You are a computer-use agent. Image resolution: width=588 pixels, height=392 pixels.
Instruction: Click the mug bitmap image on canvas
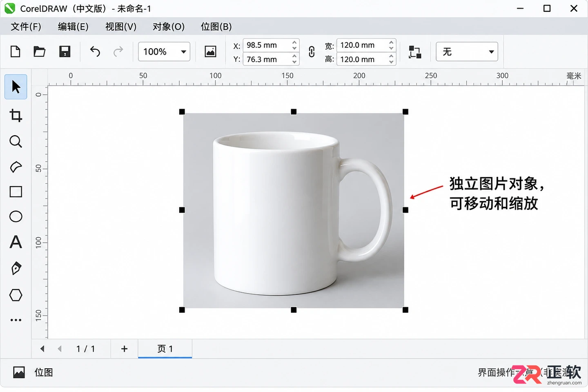click(294, 211)
